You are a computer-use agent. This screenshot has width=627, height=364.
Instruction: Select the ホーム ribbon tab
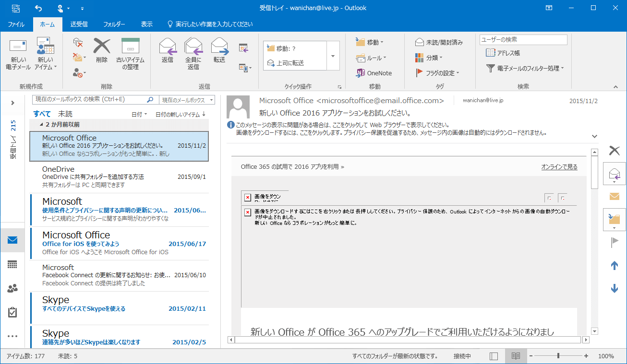(48, 24)
